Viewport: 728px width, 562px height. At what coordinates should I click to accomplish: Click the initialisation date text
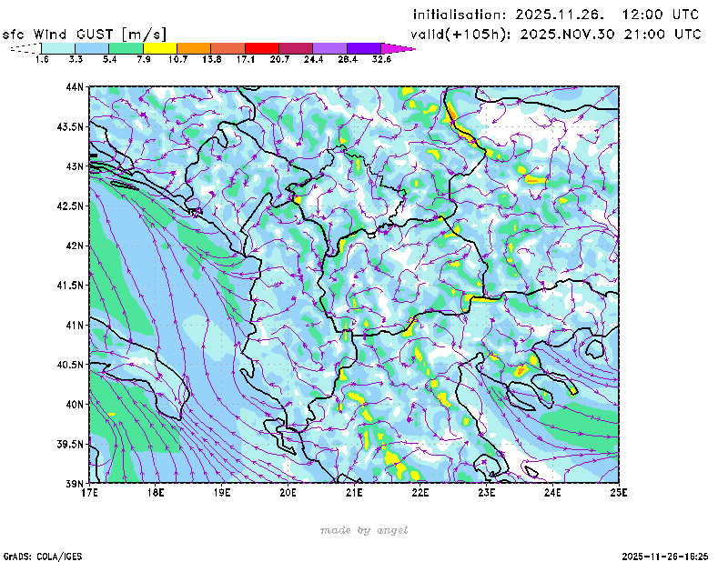[556, 15]
